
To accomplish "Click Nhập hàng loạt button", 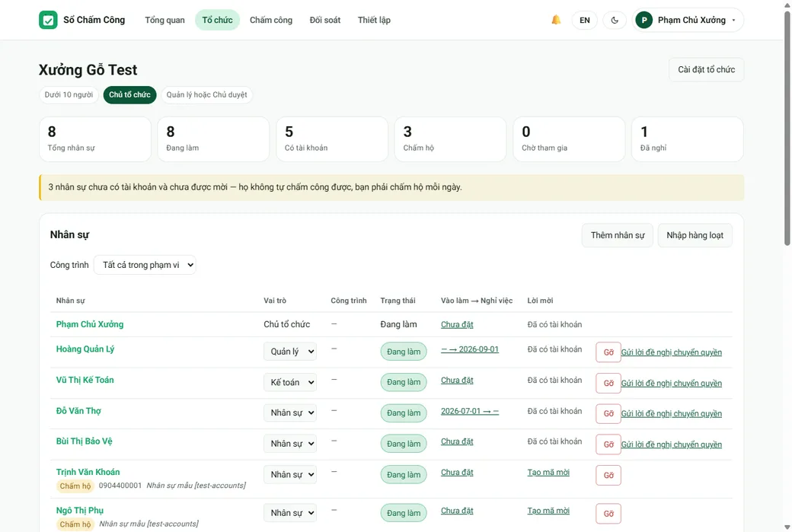I will tap(695, 235).
